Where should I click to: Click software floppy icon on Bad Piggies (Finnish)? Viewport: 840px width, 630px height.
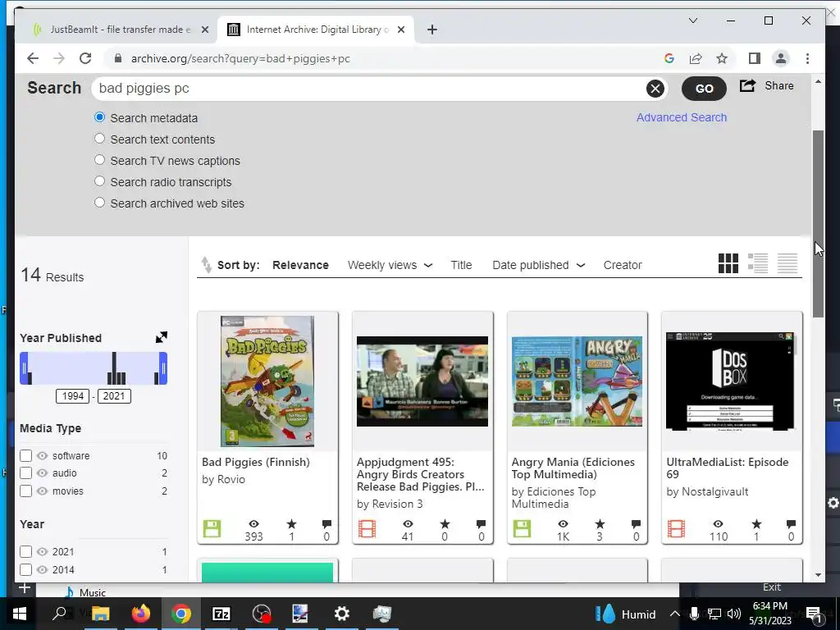click(x=212, y=529)
